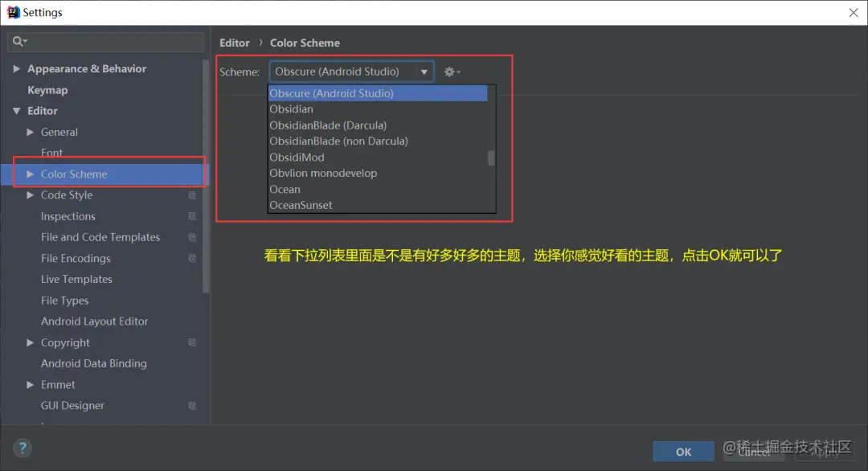868x471 pixels.
Task: Open the scheme gear options menu
Action: click(452, 72)
